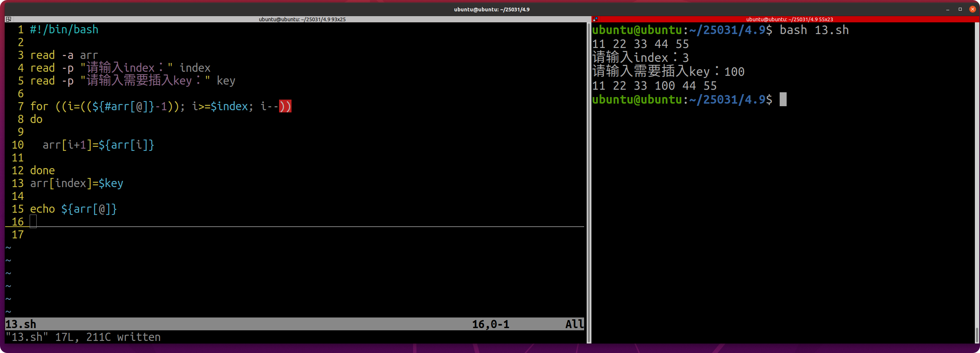The image size is (980, 353).
Task: Click the #!/bin/bash shebang line
Action: pos(64,29)
